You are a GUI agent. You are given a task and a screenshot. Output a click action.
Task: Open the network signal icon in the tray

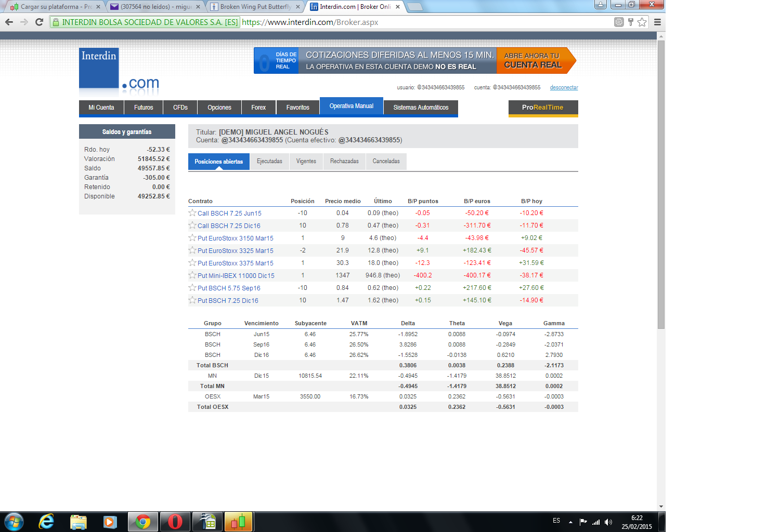click(x=596, y=522)
